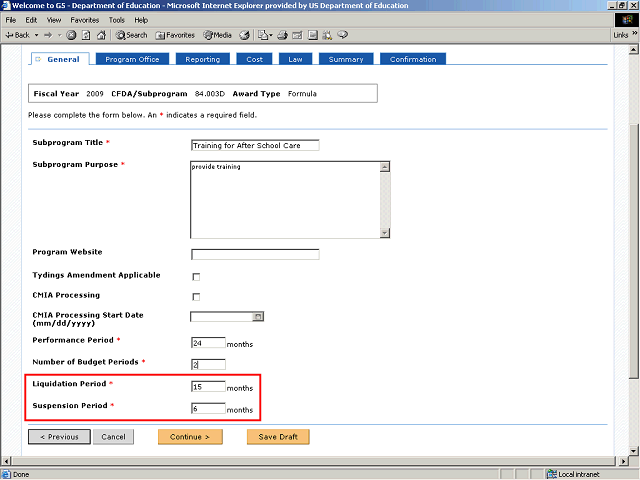Click the History toolbar icon
The height and width of the screenshot is (480, 640).
[x=244, y=36]
